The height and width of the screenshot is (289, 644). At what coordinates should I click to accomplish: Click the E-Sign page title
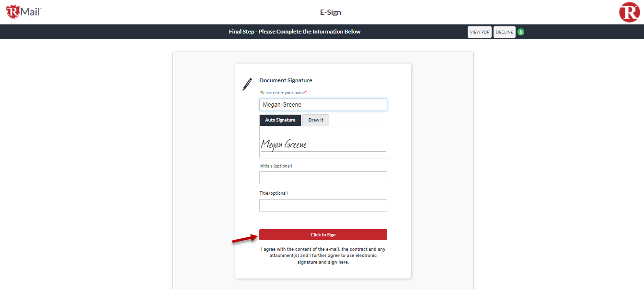pyautogui.click(x=331, y=12)
